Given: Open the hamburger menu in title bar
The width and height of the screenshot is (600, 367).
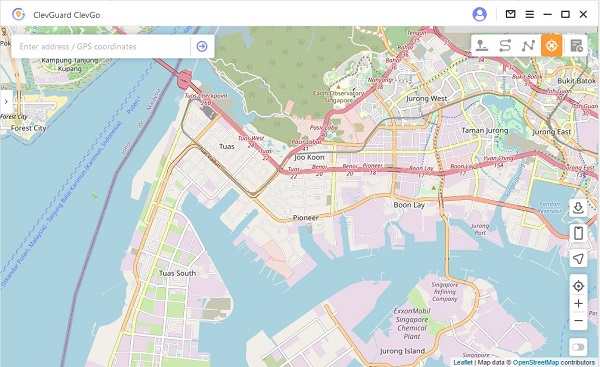Looking at the screenshot, I should (530, 15).
